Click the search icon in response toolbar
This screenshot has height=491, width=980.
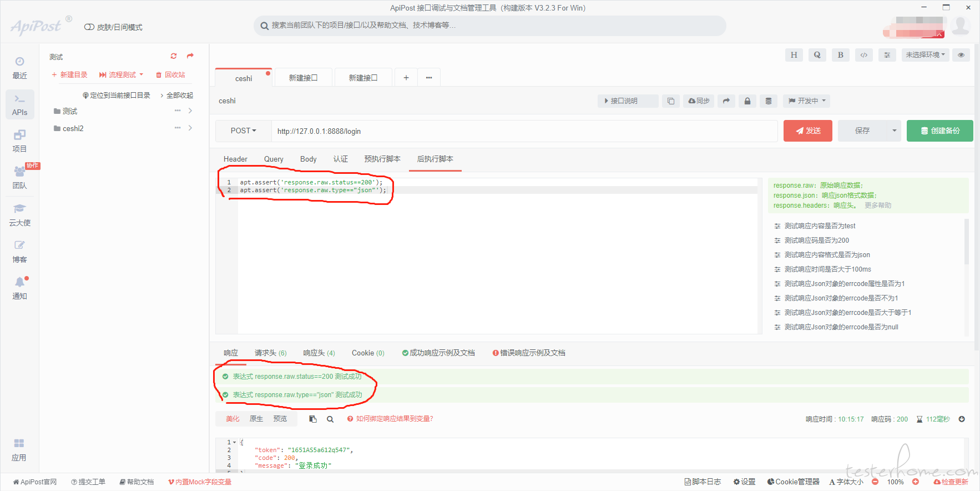point(330,419)
